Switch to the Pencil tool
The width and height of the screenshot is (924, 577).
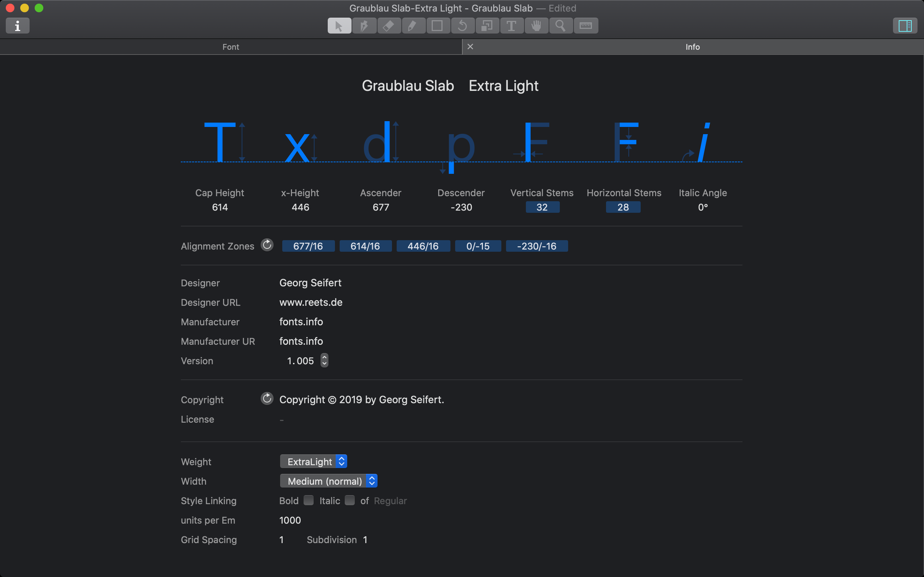click(413, 26)
